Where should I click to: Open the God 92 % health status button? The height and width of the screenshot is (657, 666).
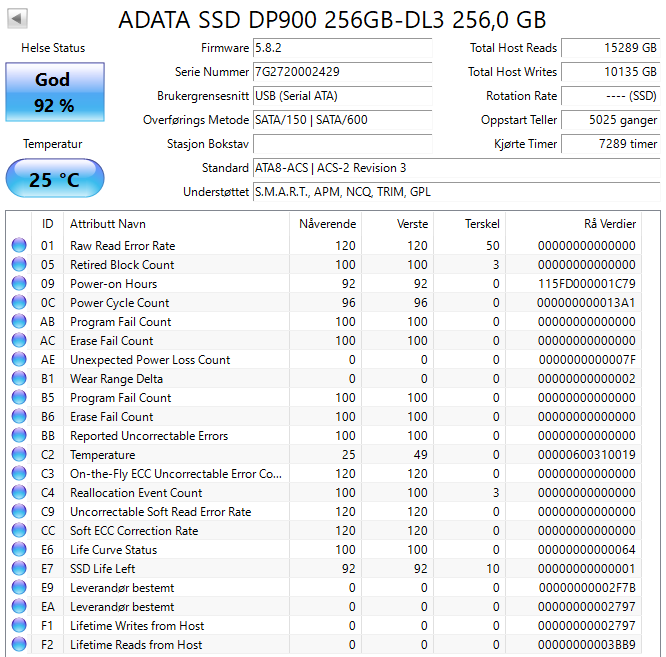[x=55, y=92]
